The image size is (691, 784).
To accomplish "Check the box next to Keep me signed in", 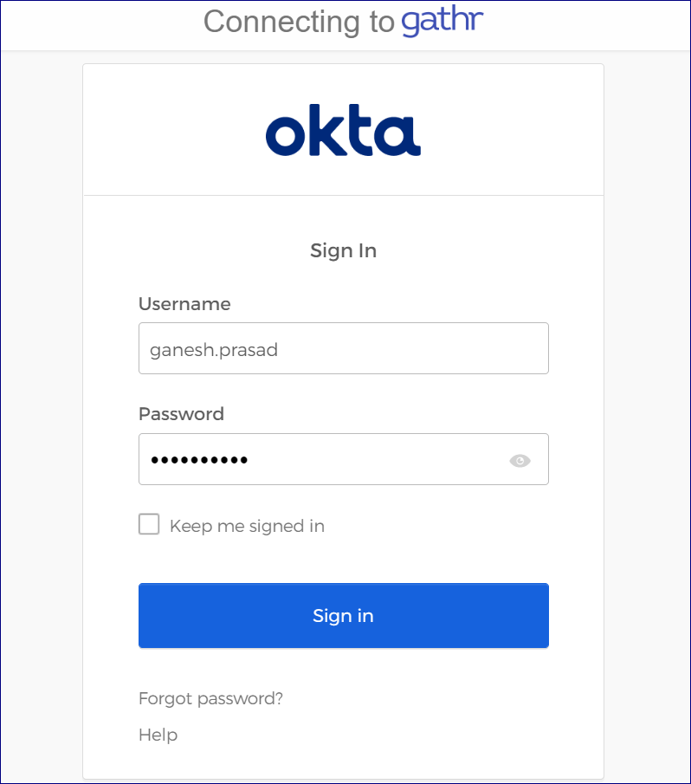I will pyautogui.click(x=149, y=524).
